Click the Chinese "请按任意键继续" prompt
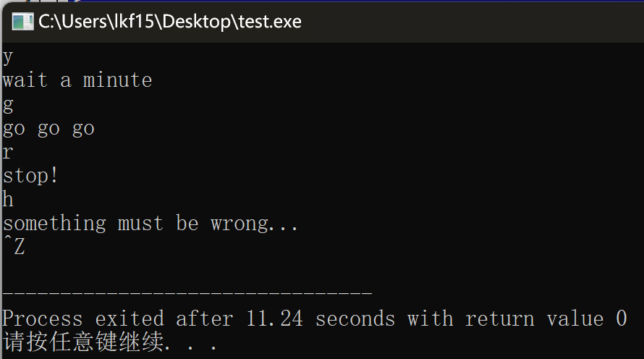 pos(83,342)
